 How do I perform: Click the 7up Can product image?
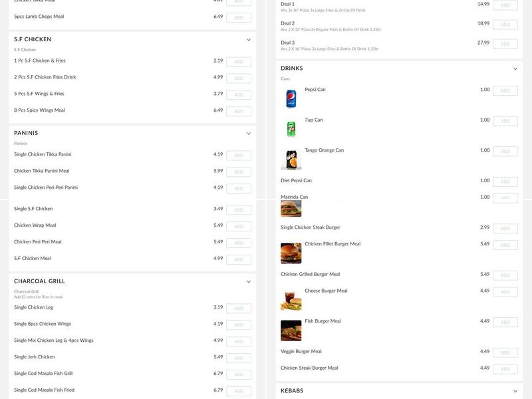291,129
